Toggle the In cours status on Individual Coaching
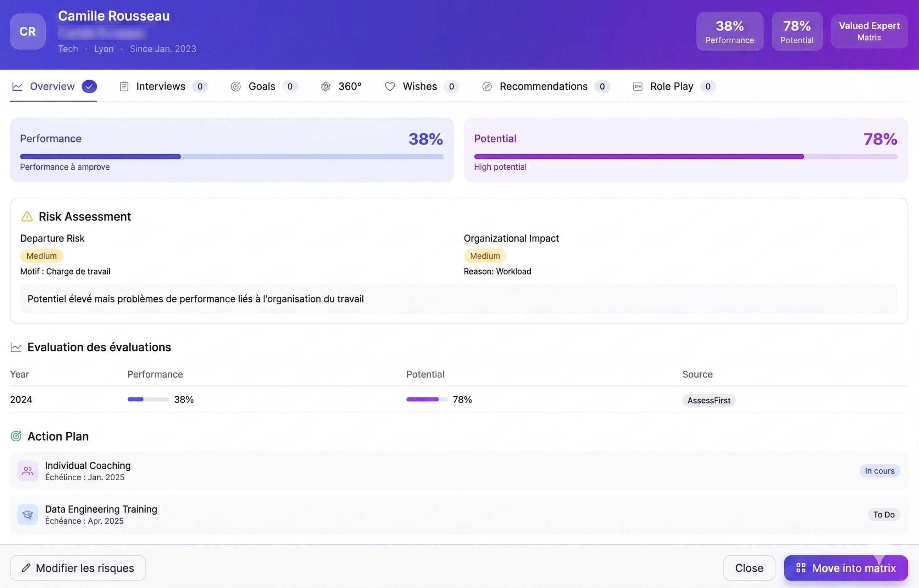This screenshot has height=588, width=919. point(879,471)
